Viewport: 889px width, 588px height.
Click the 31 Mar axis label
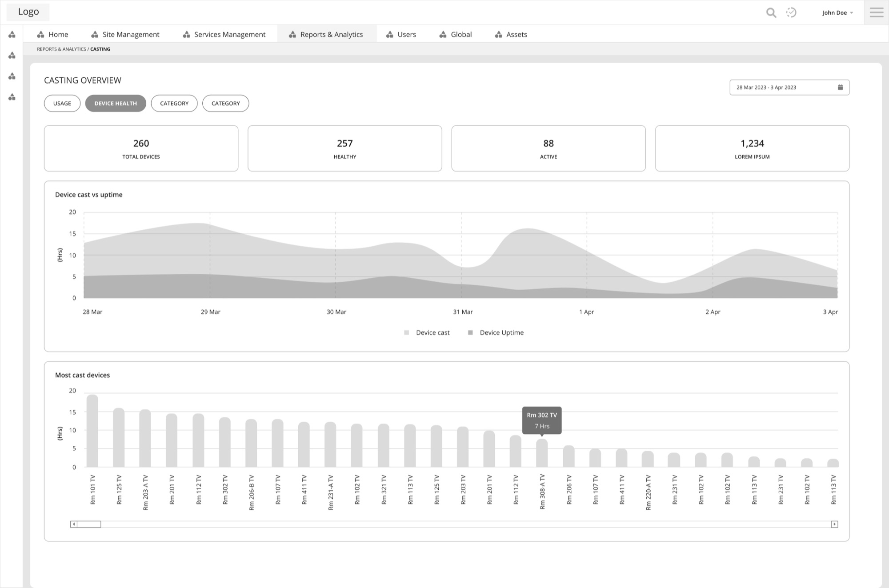point(463,312)
